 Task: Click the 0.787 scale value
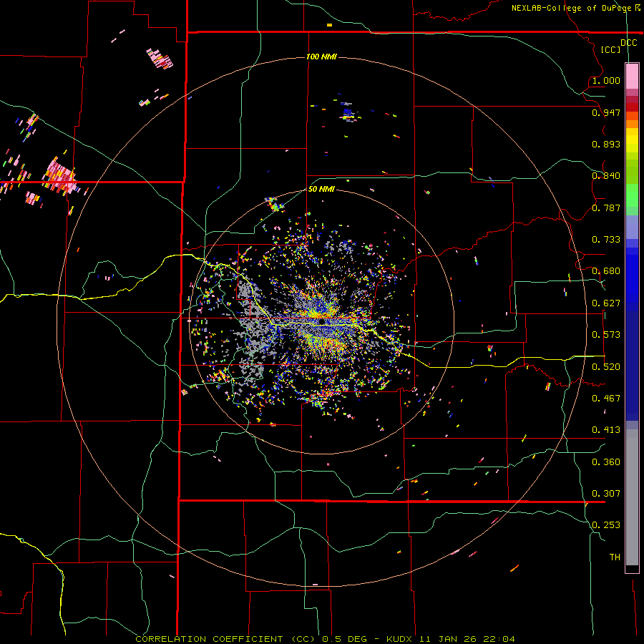[x=606, y=208]
